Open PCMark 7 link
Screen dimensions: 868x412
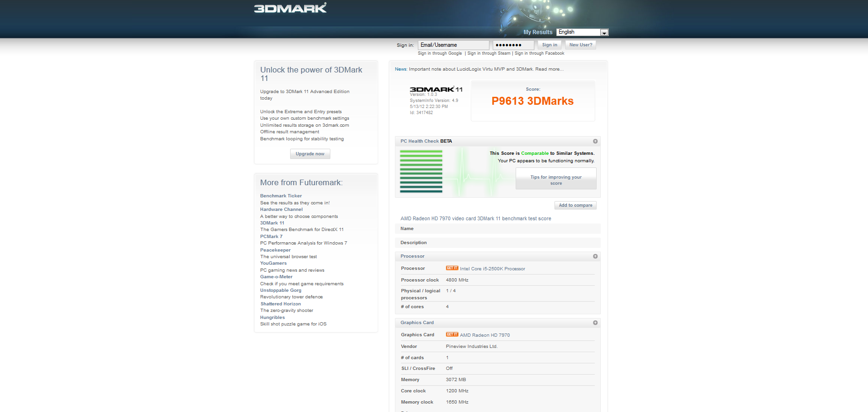pyautogui.click(x=271, y=237)
